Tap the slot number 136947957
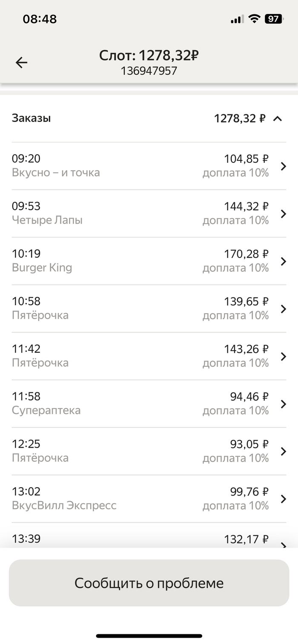The width and height of the screenshot is (298, 644). (x=149, y=71)
